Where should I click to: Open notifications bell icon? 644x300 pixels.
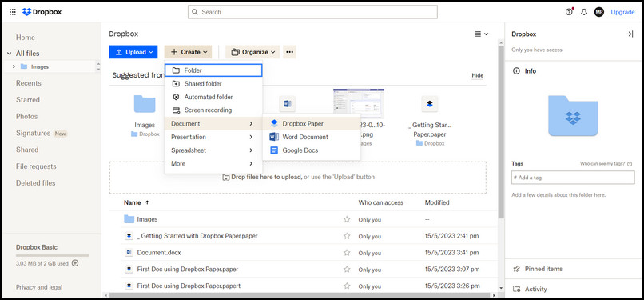click(583, 12)
